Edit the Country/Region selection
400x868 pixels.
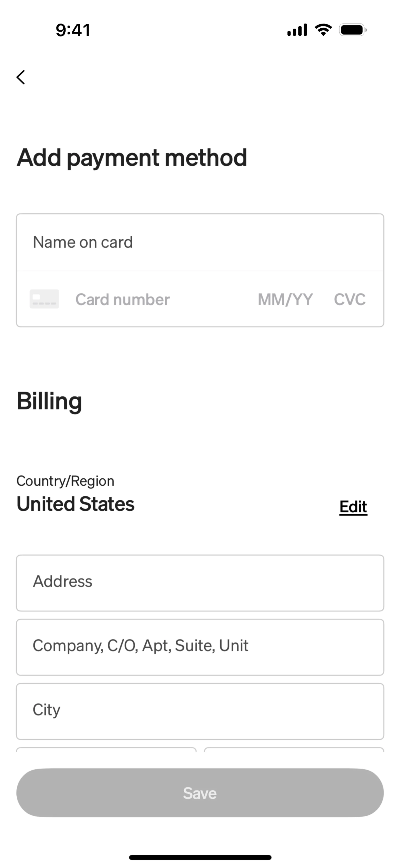pyautogui.click(x=353, y=507)
